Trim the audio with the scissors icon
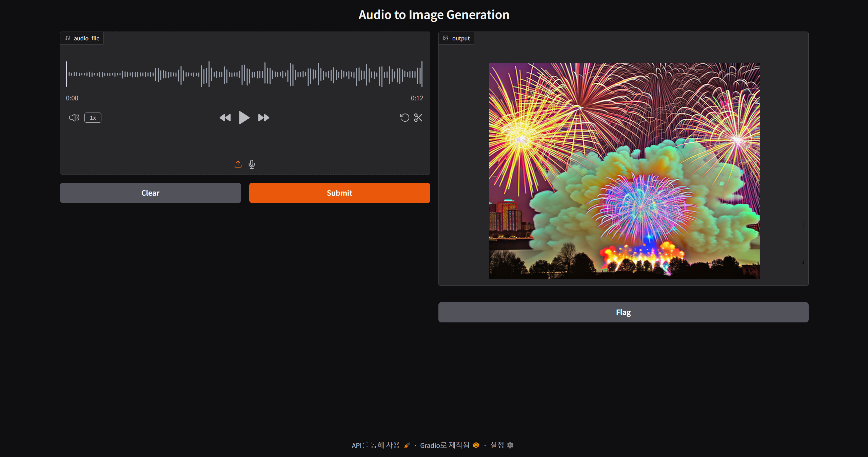The height and width of the screenshot is (457, 868). pos(418,118)
